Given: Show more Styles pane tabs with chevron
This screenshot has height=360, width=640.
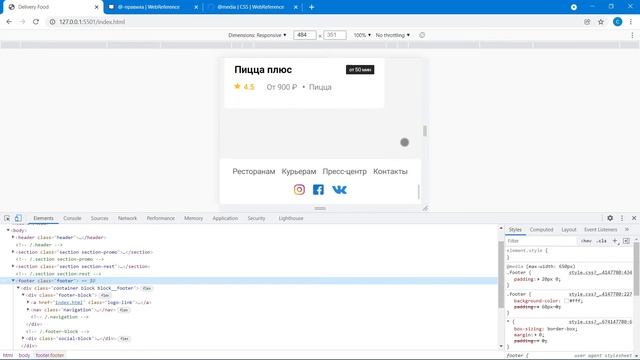Looking at the screenshot, I should coord(627,229).
